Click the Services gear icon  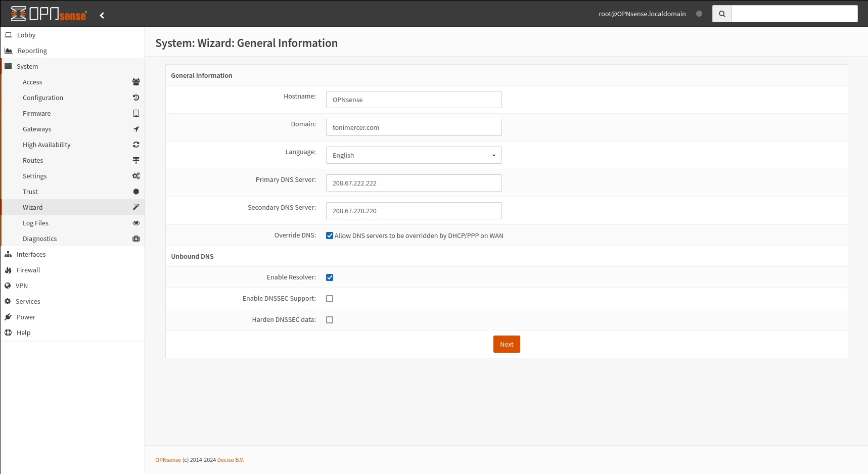point(8,301)
